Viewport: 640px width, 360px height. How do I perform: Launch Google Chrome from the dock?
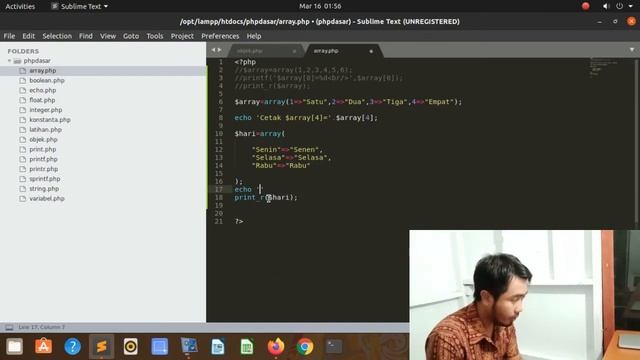point(305,347)
